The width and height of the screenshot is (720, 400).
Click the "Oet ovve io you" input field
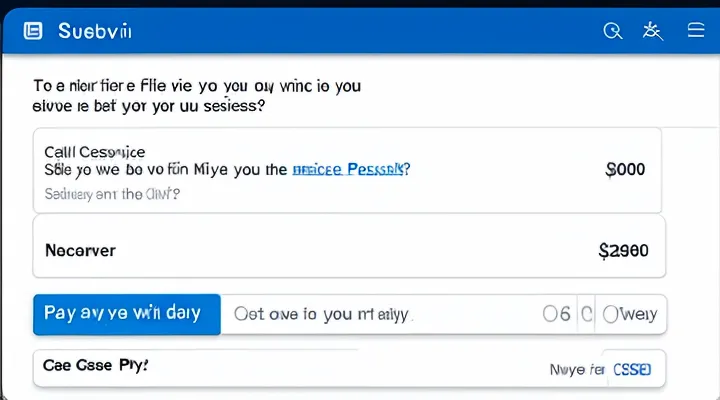(322, 314)
